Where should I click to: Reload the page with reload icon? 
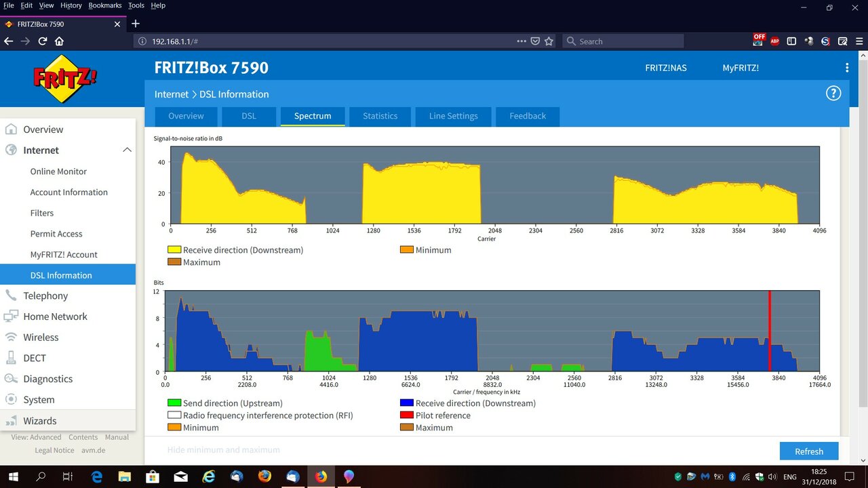42,41
